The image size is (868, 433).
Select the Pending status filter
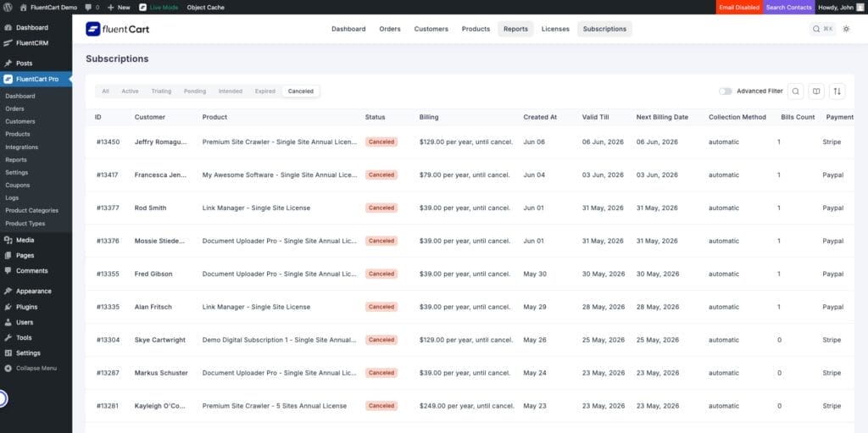(x=195, y=92)
